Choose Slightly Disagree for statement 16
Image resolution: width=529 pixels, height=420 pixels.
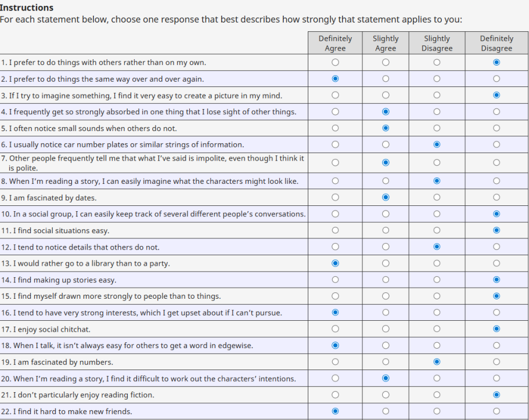pyautogui.click(x=437, y=313)
